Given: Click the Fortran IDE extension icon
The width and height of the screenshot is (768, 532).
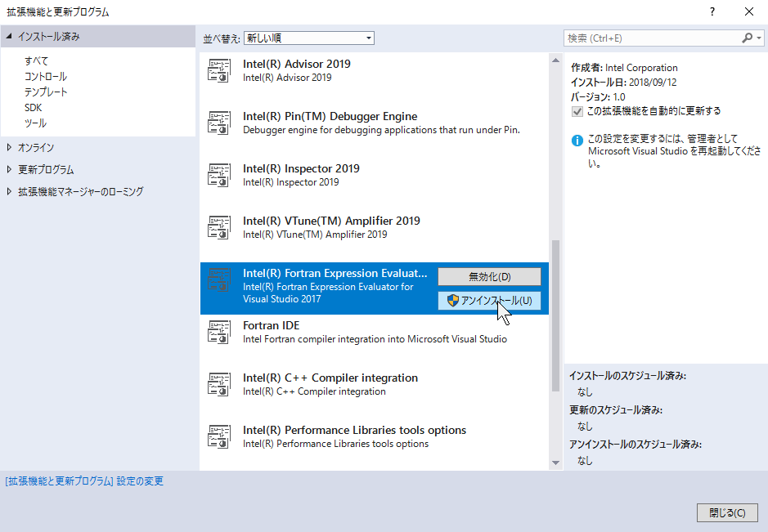Looking at the screenshot, I should [218, 333].
